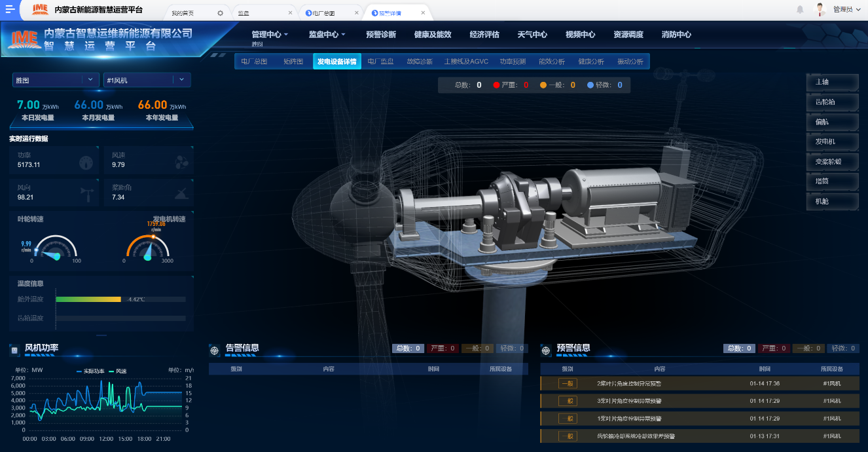The width and height of the screenshot is (868, 452).
Task: Click the target icon beside 预警信息
Action: pos(545,350)
